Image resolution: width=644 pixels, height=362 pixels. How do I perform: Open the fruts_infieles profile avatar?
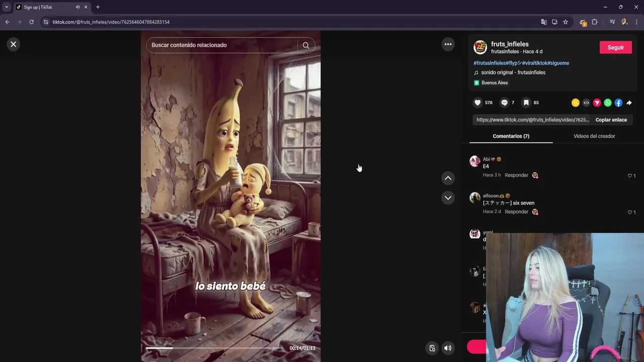480,47
